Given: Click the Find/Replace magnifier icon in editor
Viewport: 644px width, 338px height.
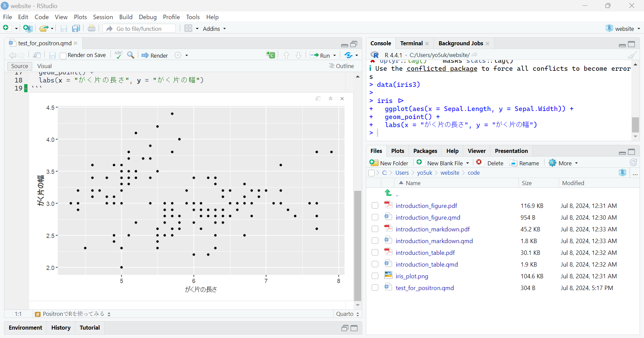Looking at the screenshot, I should tap(131, 55).
